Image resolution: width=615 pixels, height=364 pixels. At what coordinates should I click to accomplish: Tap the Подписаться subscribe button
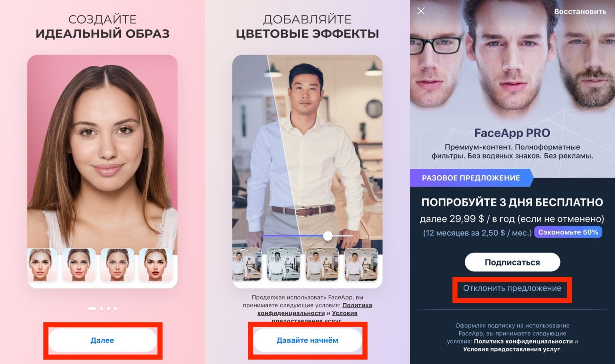[512, 262]
